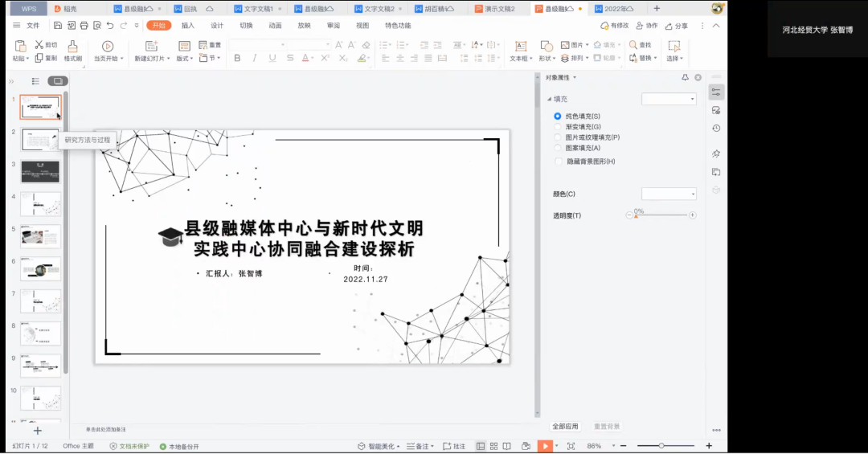The height and width of the screenshot is (454, 868).
Task: Switch to slide sorter grid view
Action: (494, 446)
